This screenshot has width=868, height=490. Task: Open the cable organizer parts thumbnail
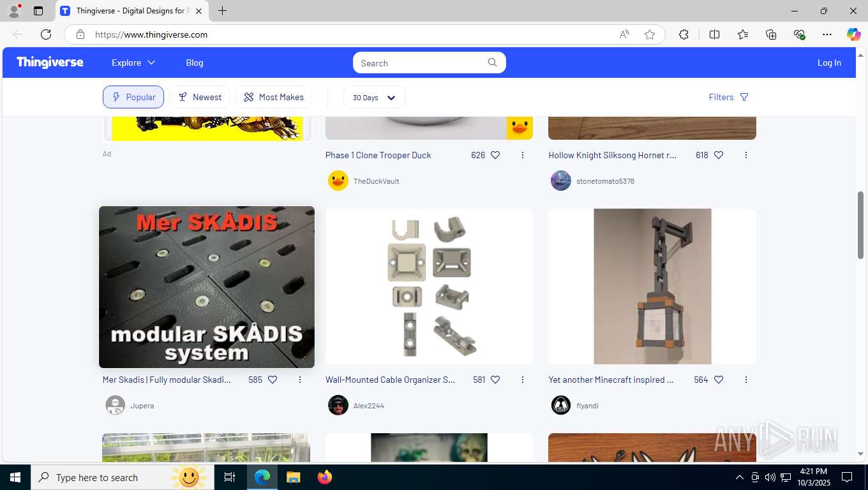[x=429, y=286]
